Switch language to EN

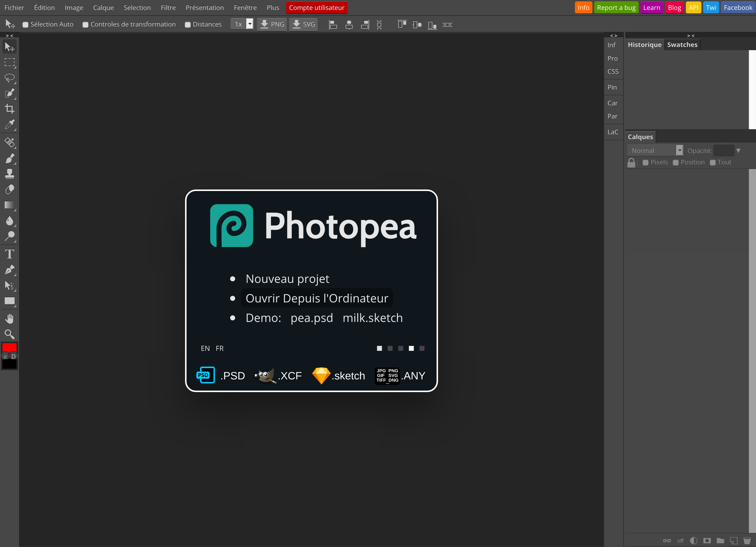click(x=205, y=348)
